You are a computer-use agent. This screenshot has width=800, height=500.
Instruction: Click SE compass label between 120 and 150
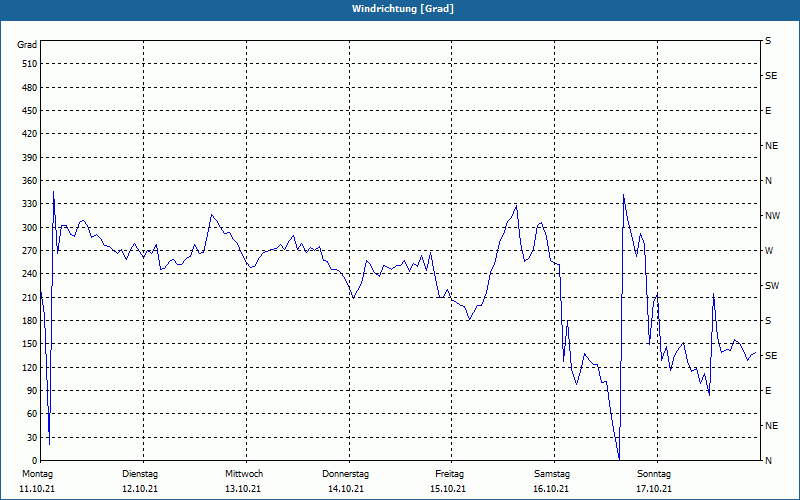point(771,356)
